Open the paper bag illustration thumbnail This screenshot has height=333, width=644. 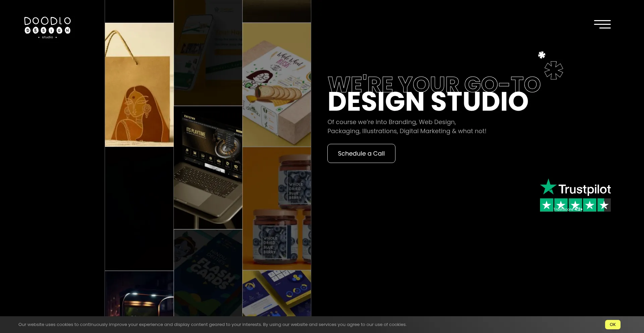(139, 85)
